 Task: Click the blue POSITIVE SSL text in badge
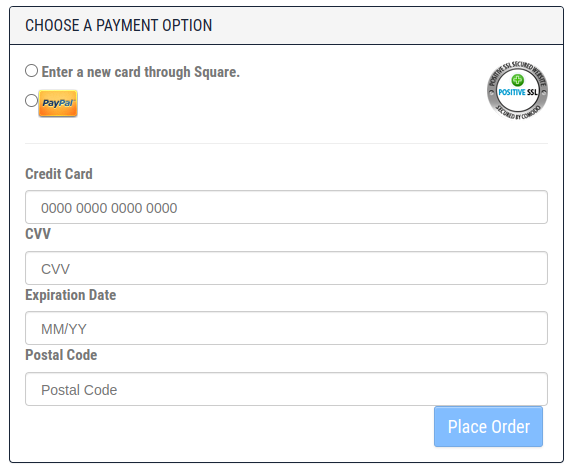coord(518,92)
